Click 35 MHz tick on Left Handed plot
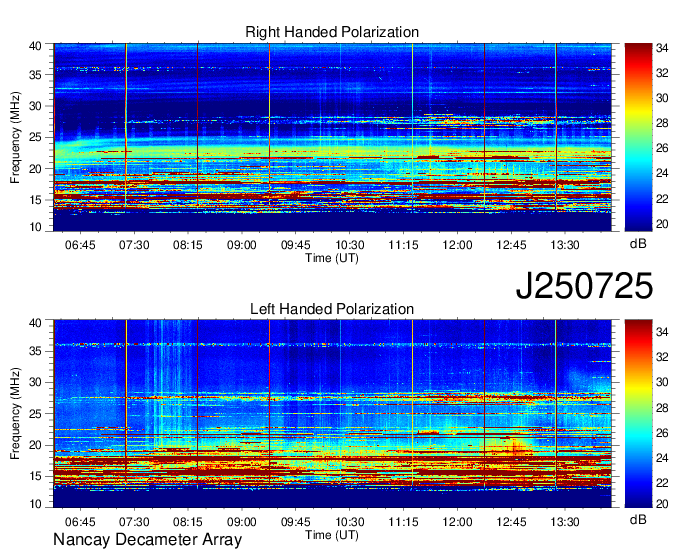680x552 pixels. pyautogui.click(x=36, y=351)
